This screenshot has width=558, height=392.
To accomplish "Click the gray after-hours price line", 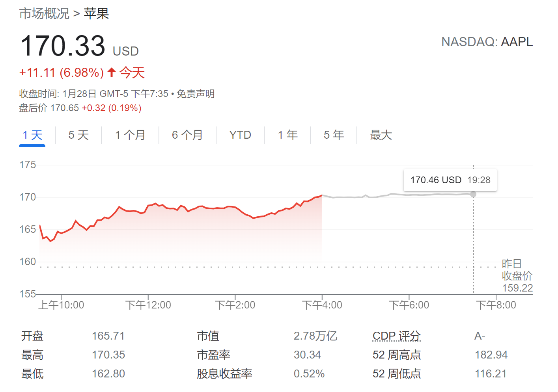I will tap(394, 194).
